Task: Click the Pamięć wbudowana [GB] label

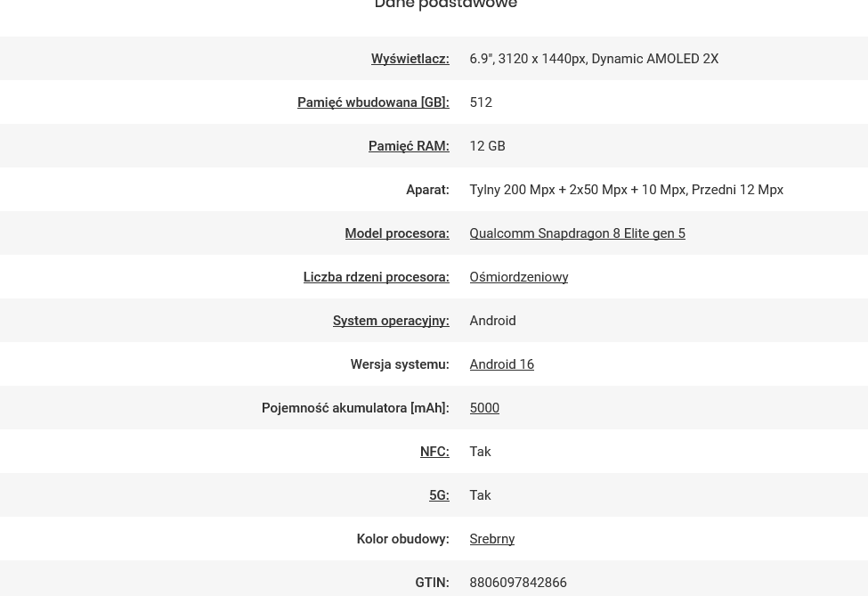Action: coord(373,102)
